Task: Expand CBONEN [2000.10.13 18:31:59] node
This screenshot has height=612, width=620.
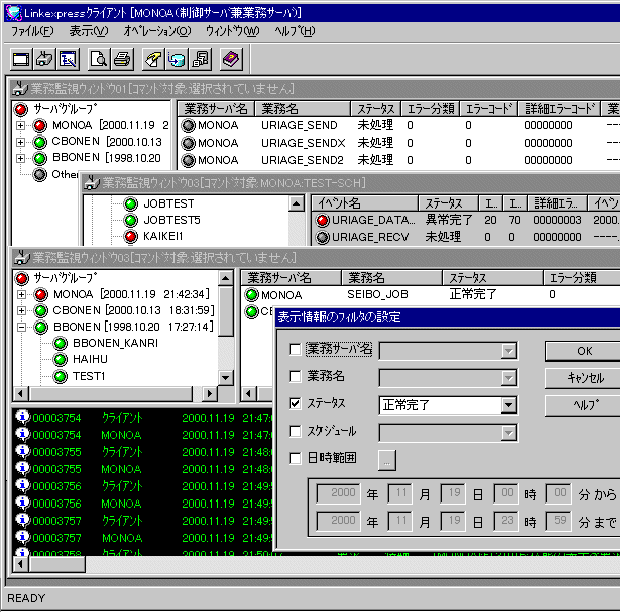Action: [x=22, y=311]
